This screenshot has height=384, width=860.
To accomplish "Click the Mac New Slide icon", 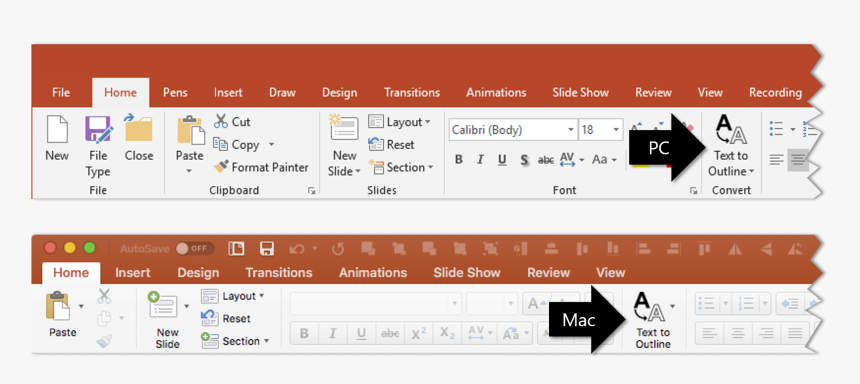I will point(162,305).
